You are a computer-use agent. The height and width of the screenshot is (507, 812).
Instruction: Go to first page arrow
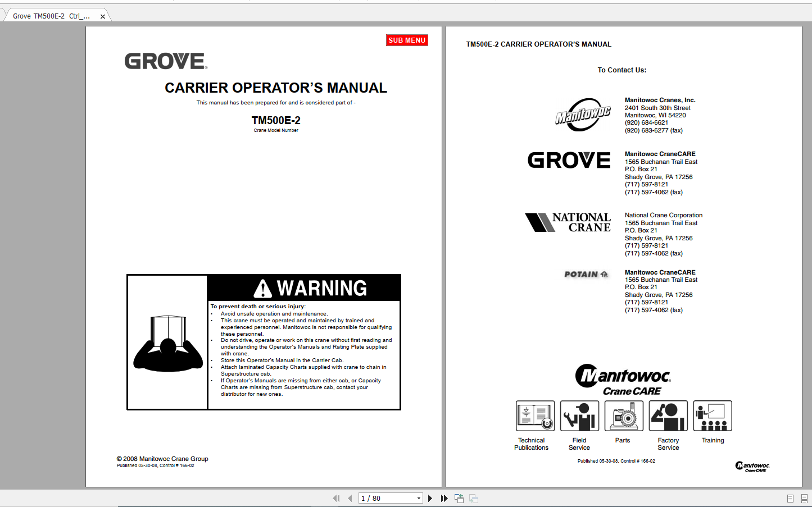(336, 498)
